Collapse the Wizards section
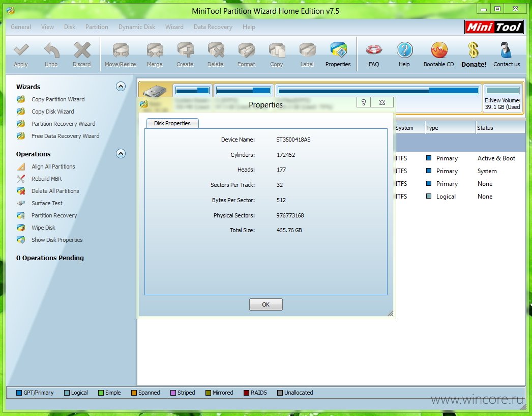This screenshot has width=532, height=416. tap(121, 87)
